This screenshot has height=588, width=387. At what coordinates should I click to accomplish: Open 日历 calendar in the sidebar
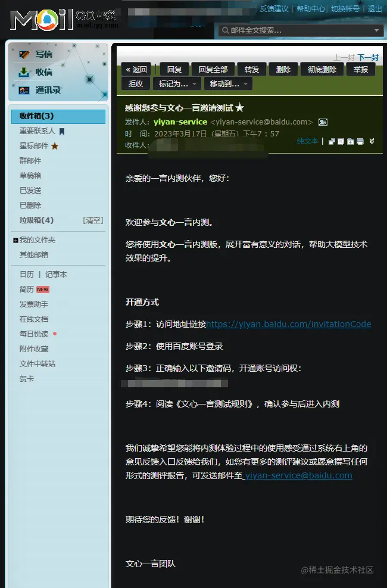click(x=27, y=275)
